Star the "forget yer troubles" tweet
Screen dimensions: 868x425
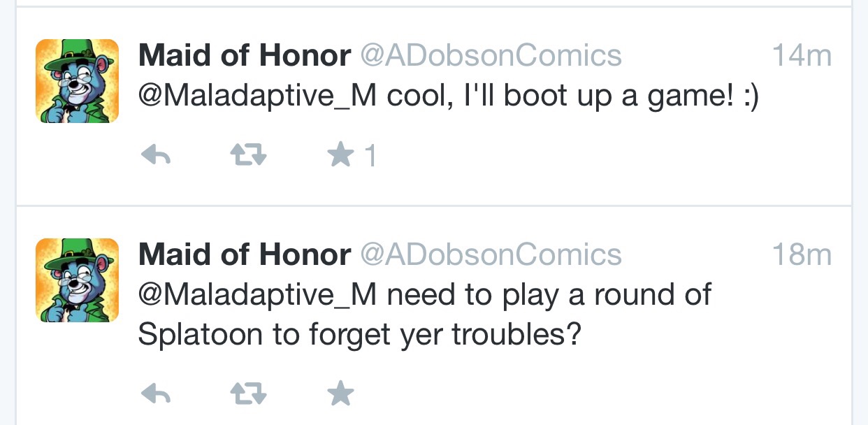tap(340, 395)
